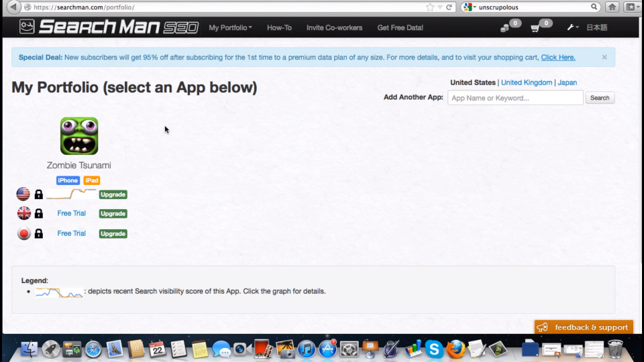The image size is (644, 362).
Task: Switch to United Kingdom country
Action: point(527,82)
